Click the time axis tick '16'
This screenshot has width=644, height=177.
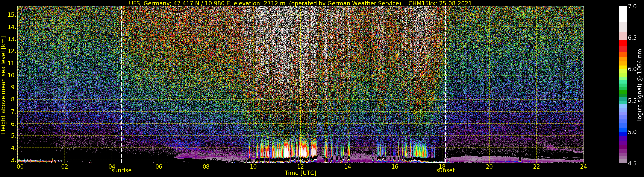(x=395, y=166)
